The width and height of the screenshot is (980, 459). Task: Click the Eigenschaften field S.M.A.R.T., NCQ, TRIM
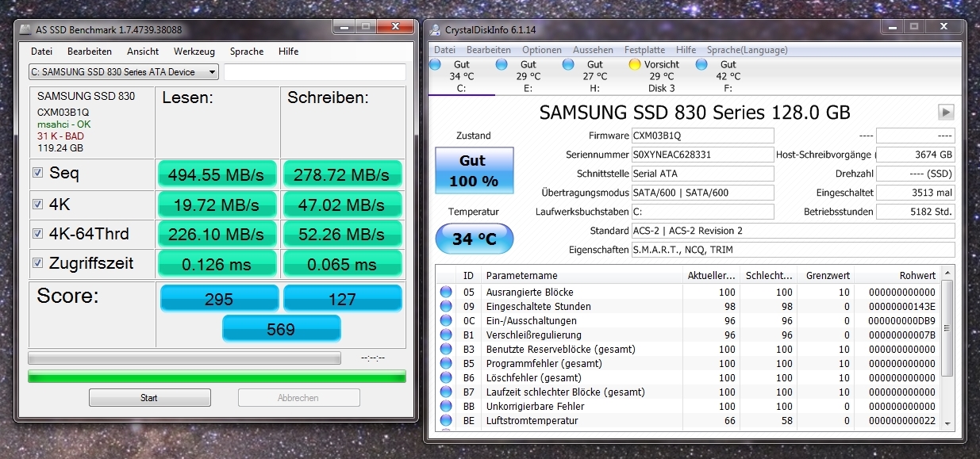794,250
